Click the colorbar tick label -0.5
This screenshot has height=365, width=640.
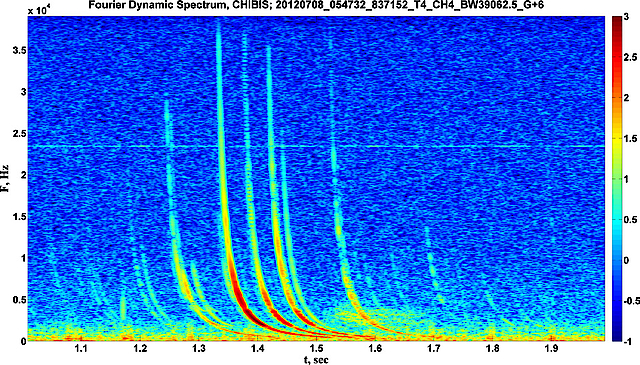click(x=629, y=301)
